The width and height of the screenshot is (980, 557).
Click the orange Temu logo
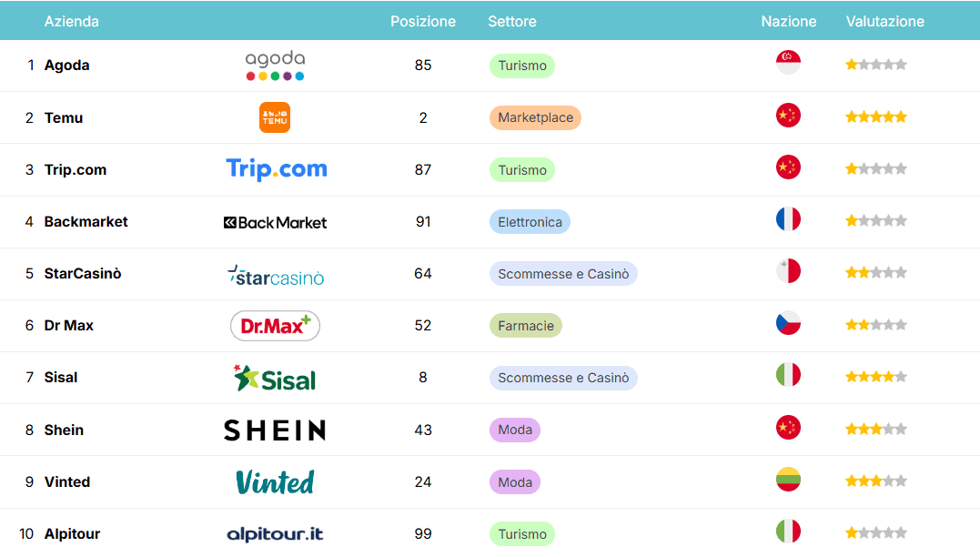click(x=275, y=117)
